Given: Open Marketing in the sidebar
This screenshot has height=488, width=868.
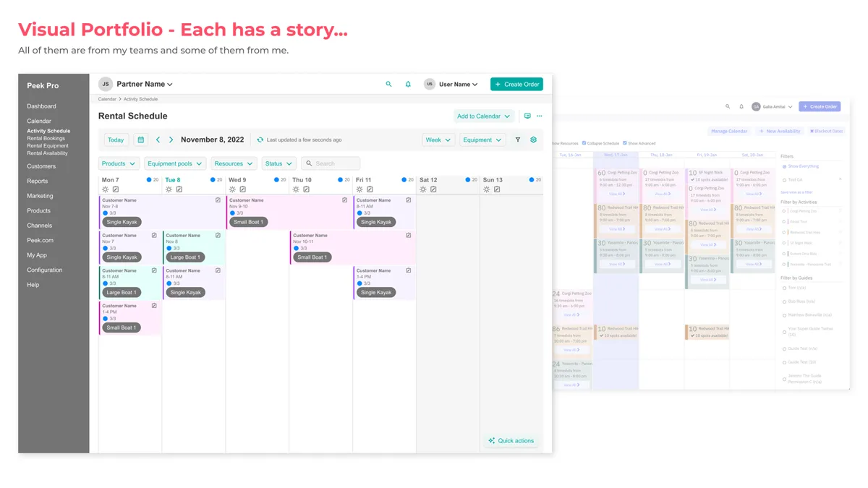Looking at the screenshot, I should click(x=40, y=196).
